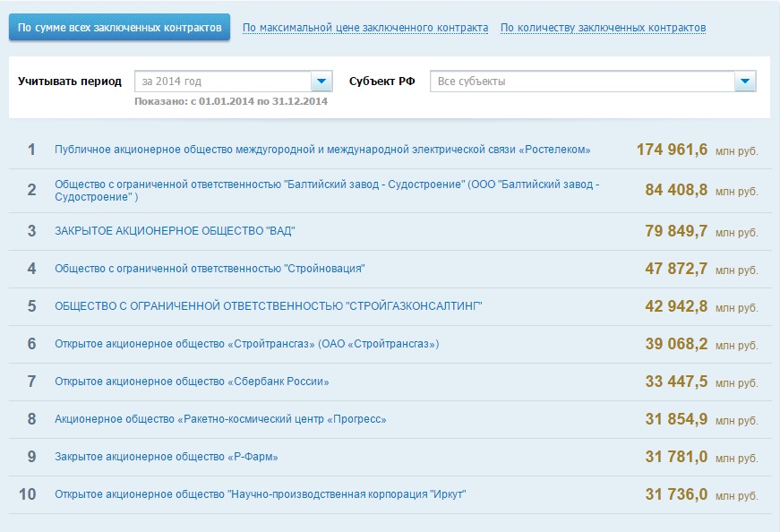Screen dimensions: 780x532
Task: Open the «Ростелеком» company link
Action: 322,150
